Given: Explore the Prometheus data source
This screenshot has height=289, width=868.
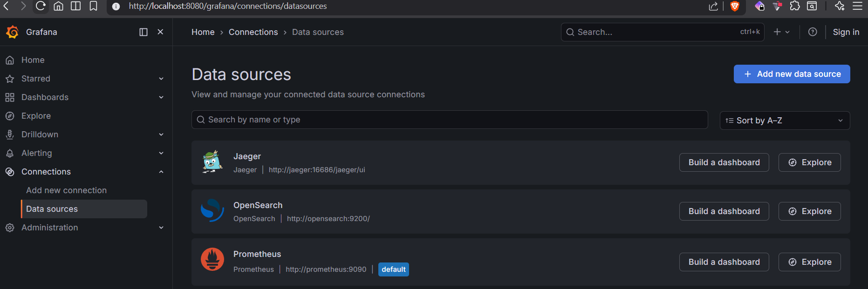Looking at the screenshot, I should pyautogui.click(x=810, y=262).
